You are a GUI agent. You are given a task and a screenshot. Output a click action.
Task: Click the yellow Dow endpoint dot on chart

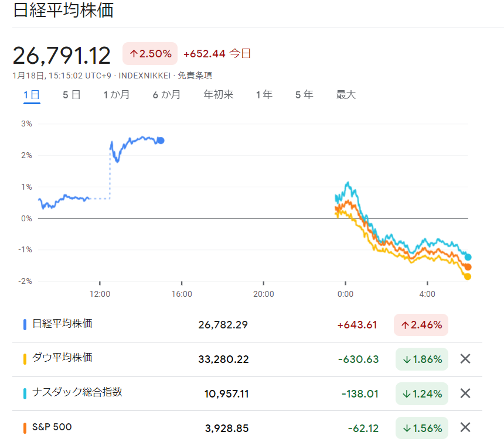[468, 277]
